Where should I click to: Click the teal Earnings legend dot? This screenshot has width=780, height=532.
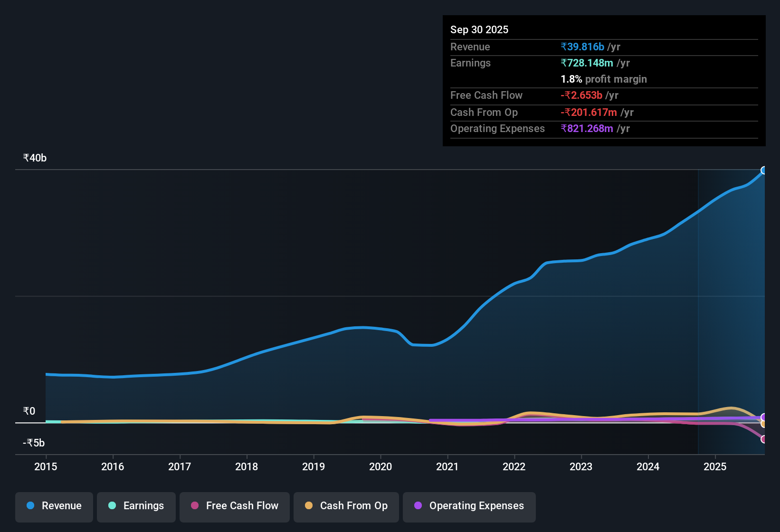click(x=112, y=506)
